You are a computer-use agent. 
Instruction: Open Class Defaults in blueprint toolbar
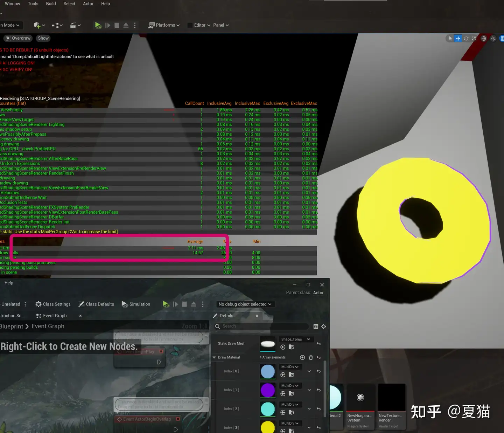96,304
